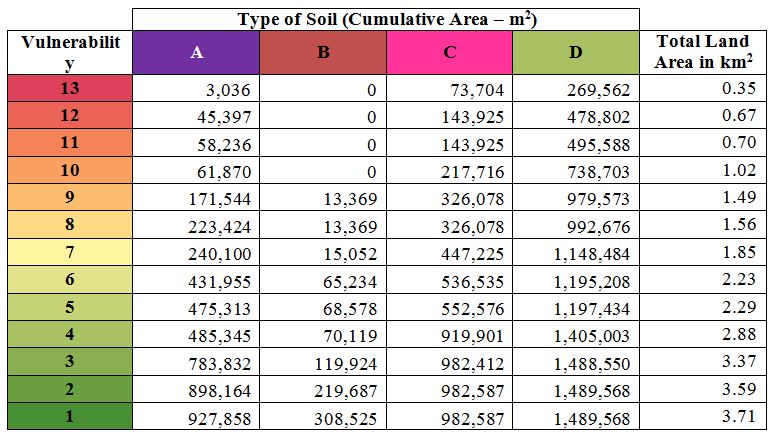Click the cell with value 1,405,003
The height and width of the screenshot is (436, 773).
click(576, 335)
